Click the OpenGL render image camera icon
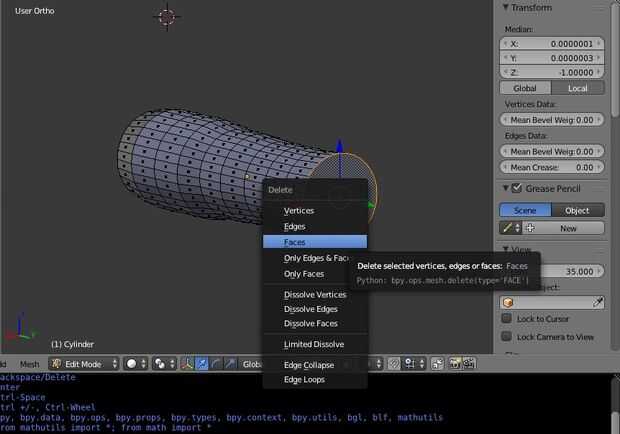This screenshot has width=620, height=434. point(455,364)
